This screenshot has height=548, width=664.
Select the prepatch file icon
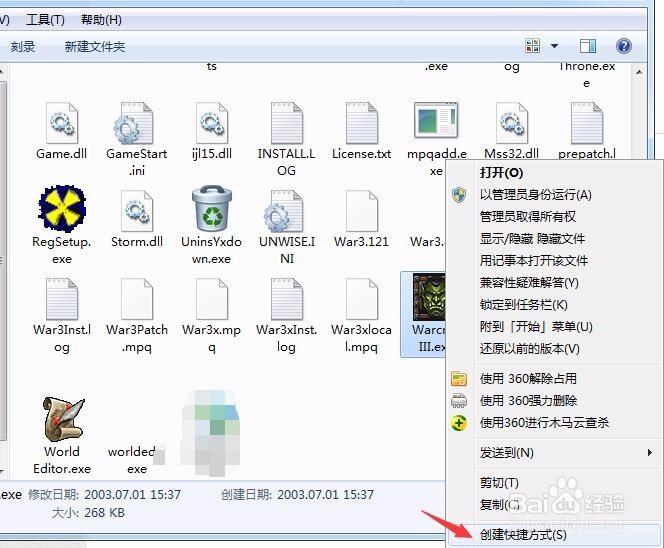[x=587, y=123]
